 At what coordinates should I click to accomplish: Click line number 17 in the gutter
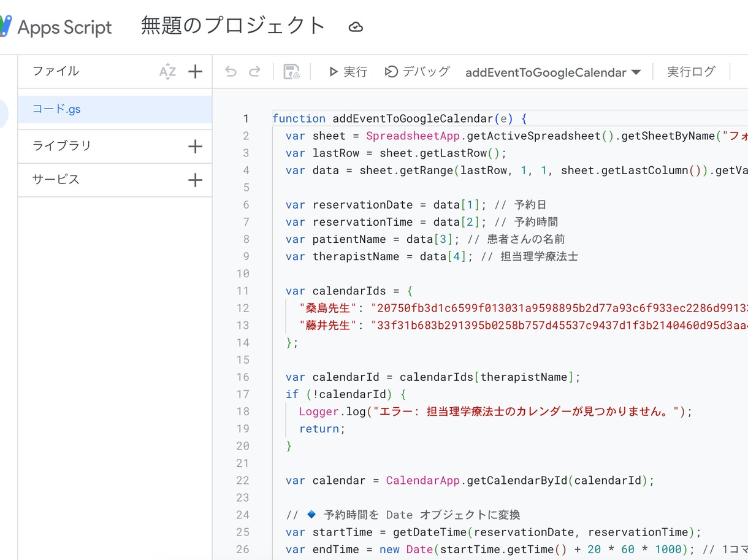[243, 394]
